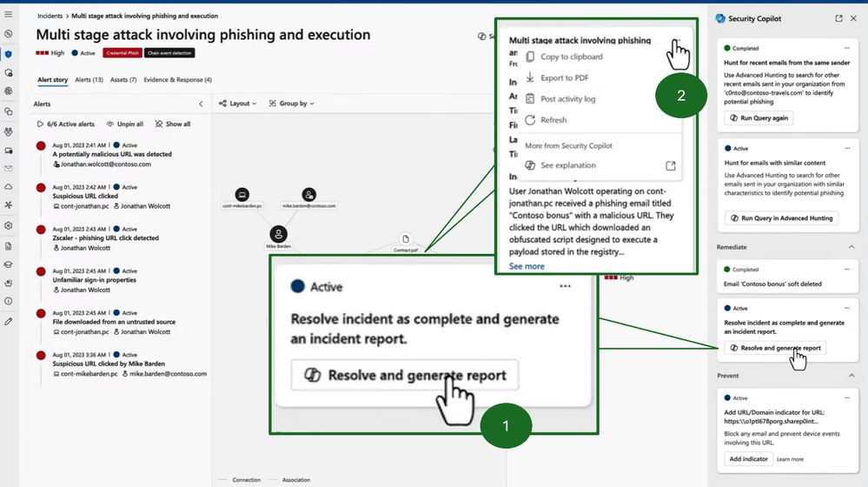Screen dimensions: 868x487
Task: Click Run Query in Advanced Hunting
Action: click(x=781, y=218)
